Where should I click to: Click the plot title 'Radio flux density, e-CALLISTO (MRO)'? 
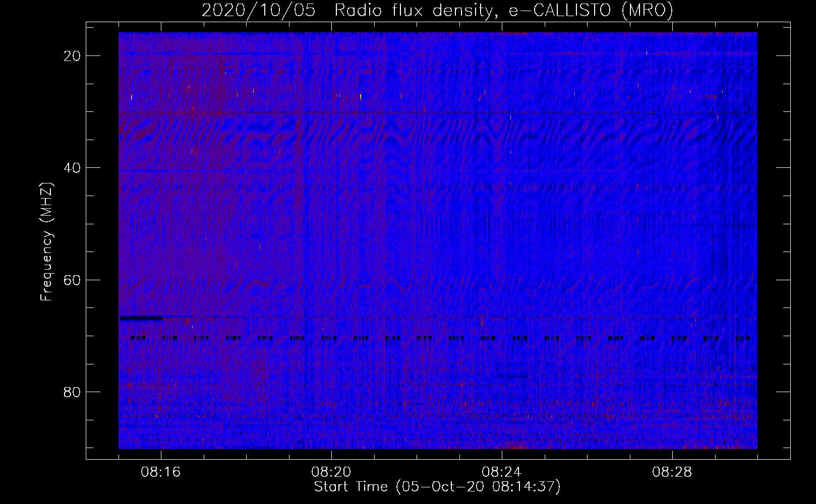(x=503, y=10)
